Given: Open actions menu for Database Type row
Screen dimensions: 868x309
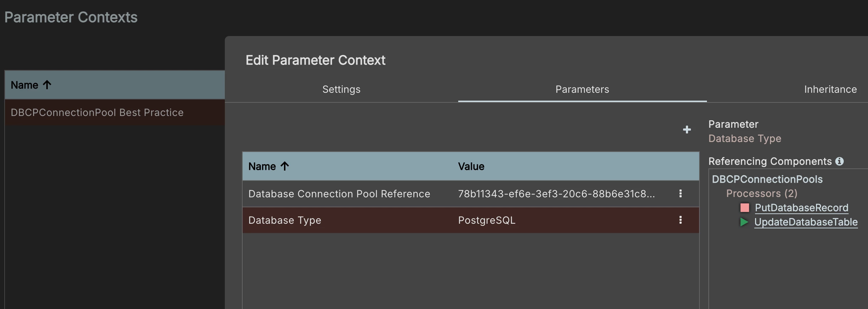Looking at the screenshot, I should pyautogui.click(x=680, y=220).
